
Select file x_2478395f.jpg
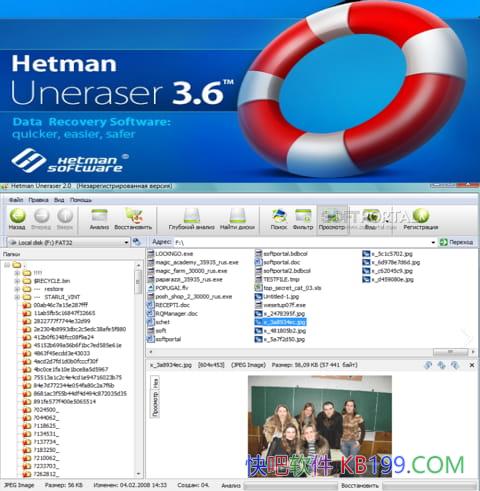click(x=284, y=313)
